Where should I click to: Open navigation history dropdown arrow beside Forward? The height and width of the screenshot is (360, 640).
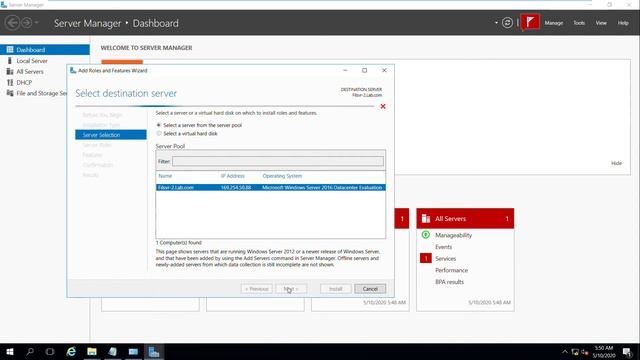[37, 23]
